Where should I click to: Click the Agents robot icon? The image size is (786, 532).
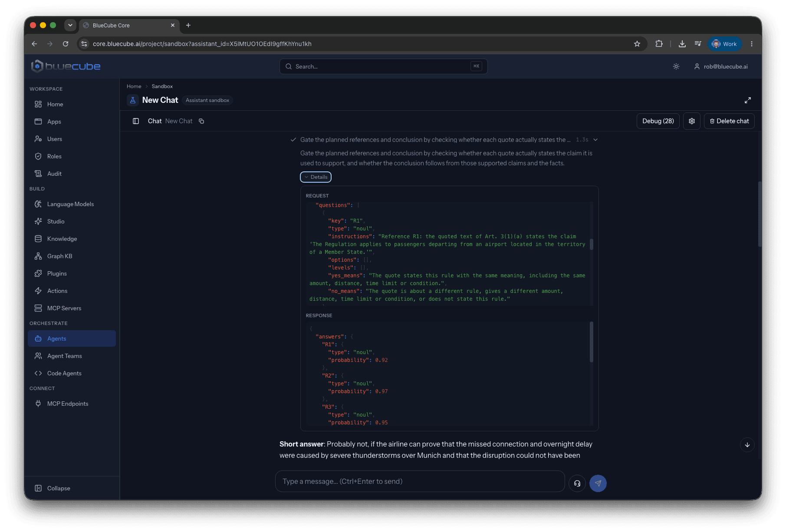pyautogui.click(x=38, y=338)
